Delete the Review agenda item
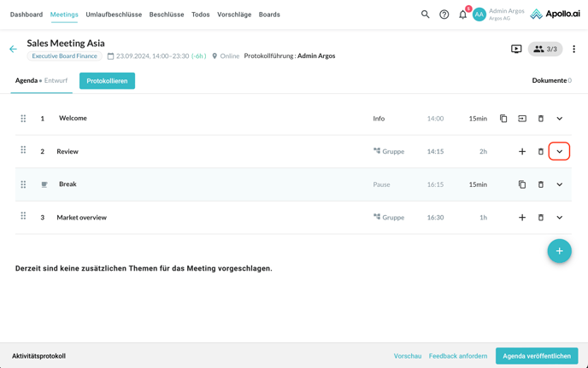 (x=541, y=152)
